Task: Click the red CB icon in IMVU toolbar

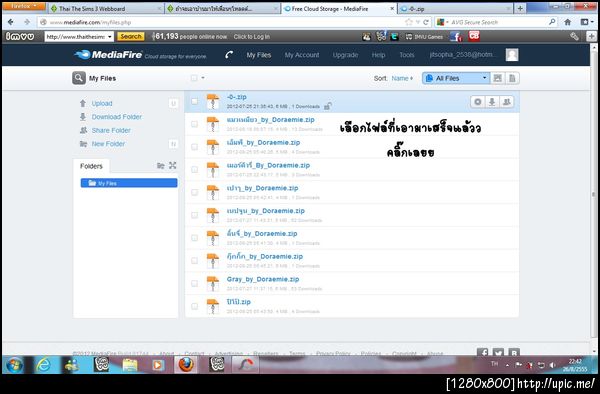Action: pos(474,36)
